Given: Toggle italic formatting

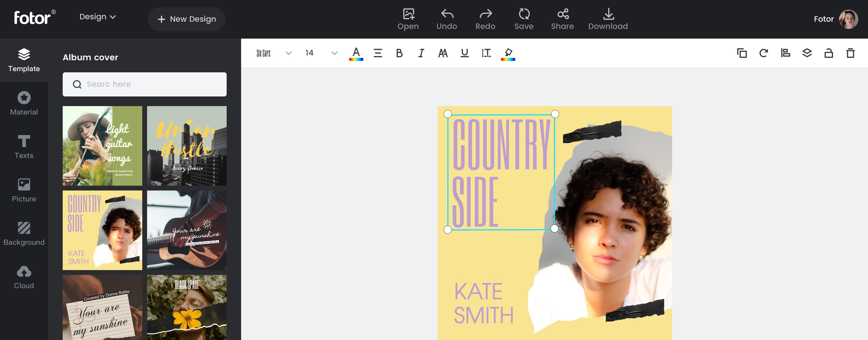Looking at the screenshot, I should click(421, 53).
